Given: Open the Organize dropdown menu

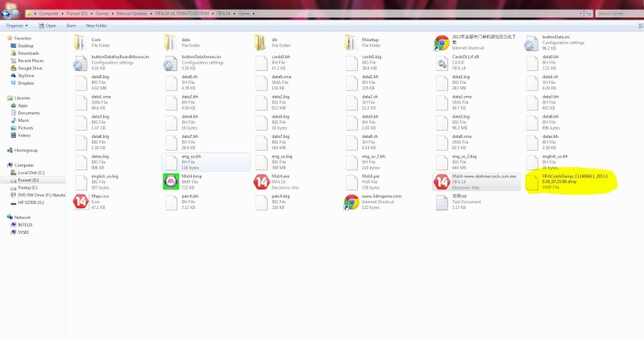Looking at the screenshot, I should tap(17, 26).
